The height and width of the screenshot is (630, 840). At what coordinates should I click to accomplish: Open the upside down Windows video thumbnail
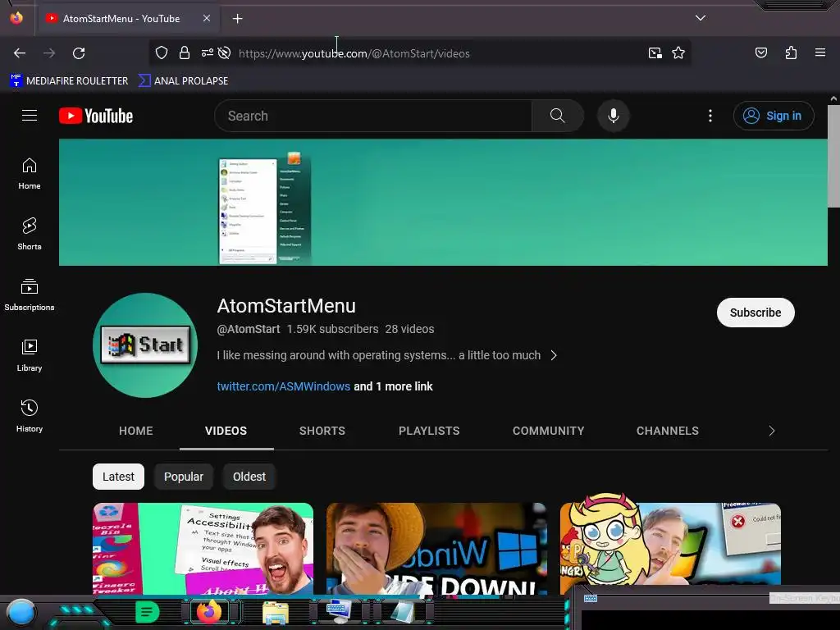click(x=436, y=549)
